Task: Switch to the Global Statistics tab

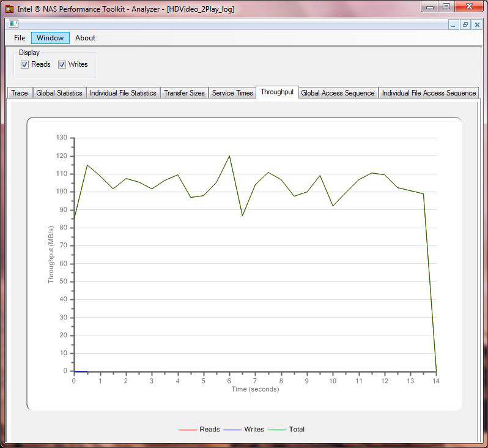Action: [x=59, y=93]
